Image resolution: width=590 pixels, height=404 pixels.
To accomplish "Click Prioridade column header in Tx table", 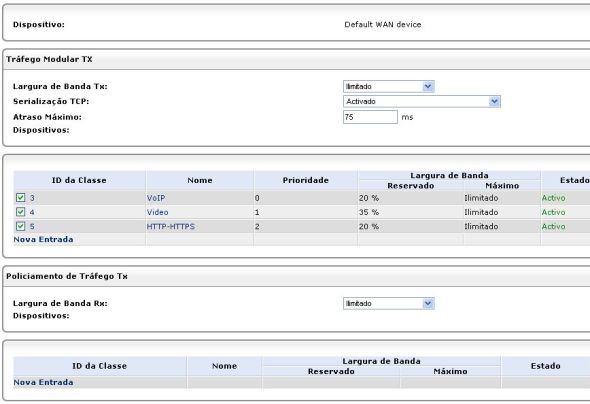I will [306, 181].
